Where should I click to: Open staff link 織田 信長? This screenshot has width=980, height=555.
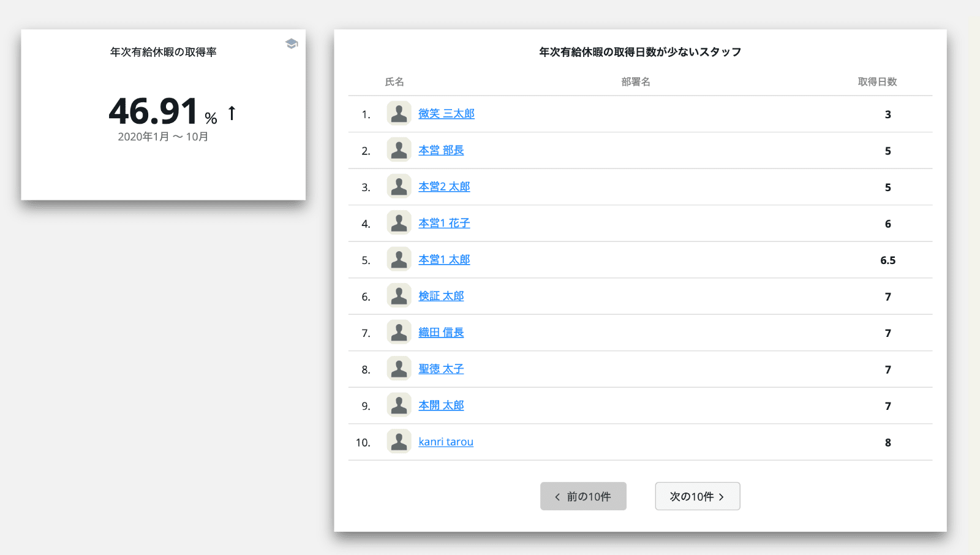[441, 333]
